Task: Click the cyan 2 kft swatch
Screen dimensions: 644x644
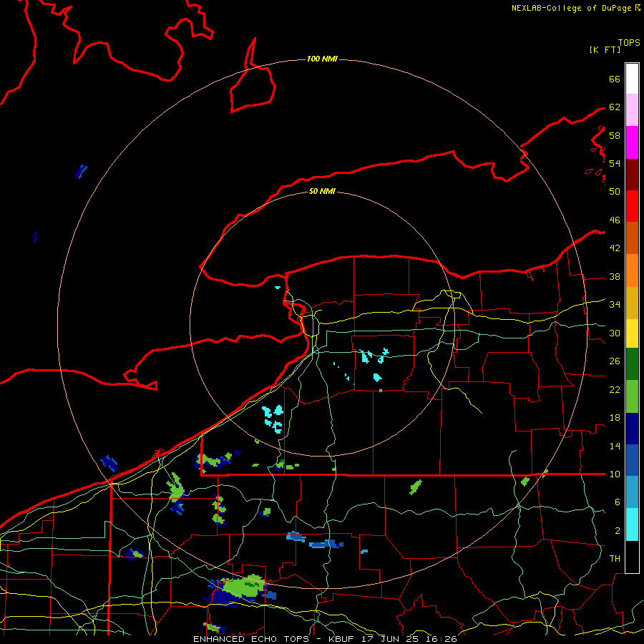Action: pyautogui.click(x=632, y=525)
